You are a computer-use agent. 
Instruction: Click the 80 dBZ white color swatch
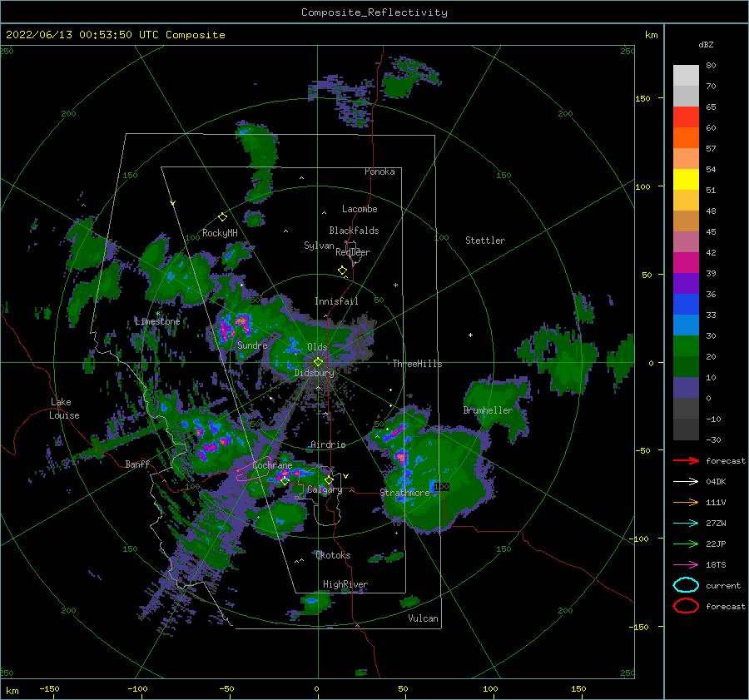coord(686,75)
